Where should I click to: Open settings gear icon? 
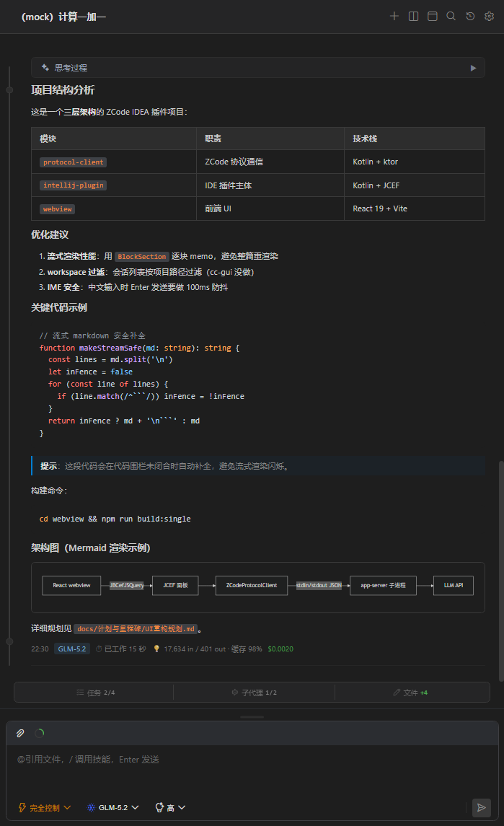[x=490, y=17]
